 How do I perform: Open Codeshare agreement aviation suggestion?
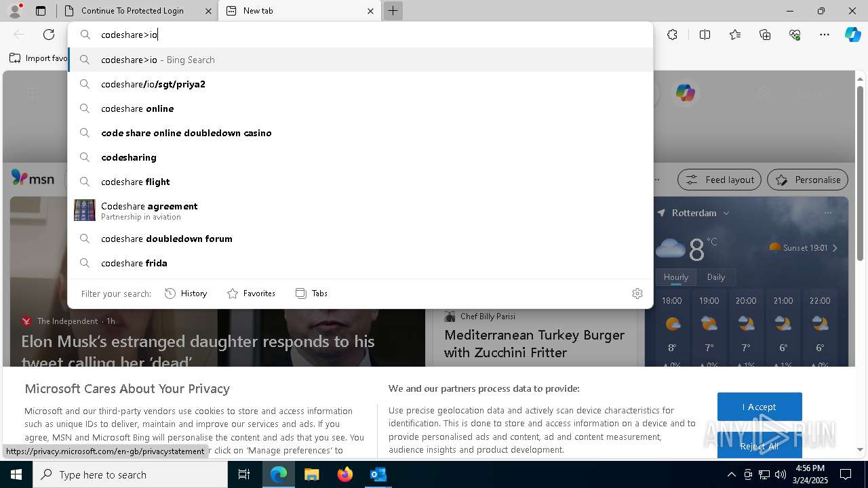[x=360, y=211]
